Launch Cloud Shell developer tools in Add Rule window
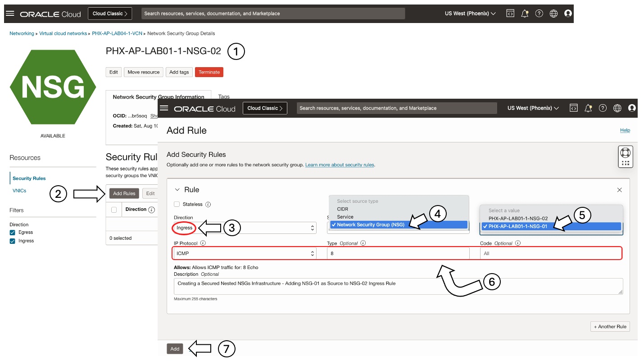The height and width of the screenshot is (361, 644). (x=574, y=108)
